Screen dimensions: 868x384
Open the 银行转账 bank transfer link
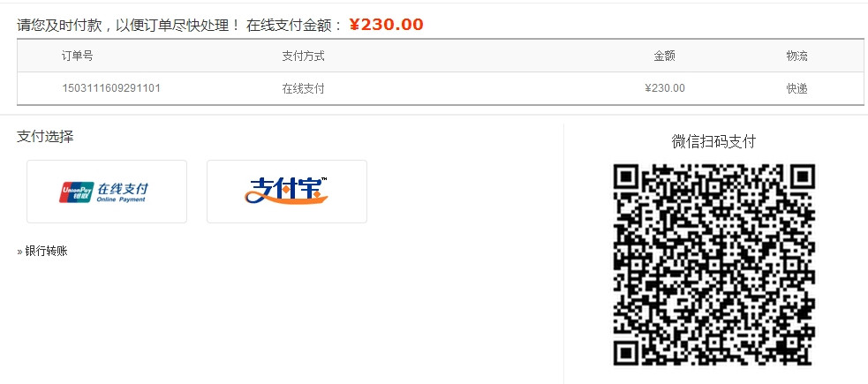[x=47, y=252]
